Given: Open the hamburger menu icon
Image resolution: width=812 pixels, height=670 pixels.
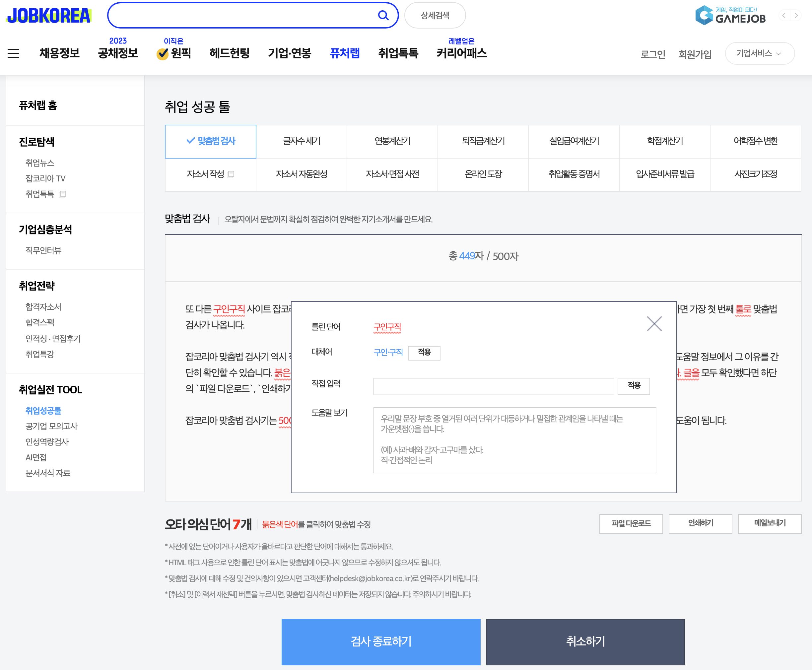Looking at the screenshot, I should [x=14, y=53].
